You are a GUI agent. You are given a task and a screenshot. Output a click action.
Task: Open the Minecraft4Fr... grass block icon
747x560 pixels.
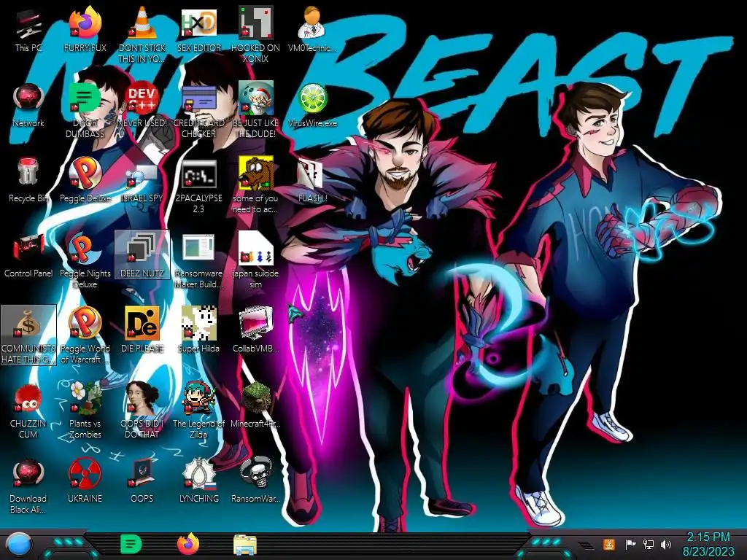pyautogui.click(x=255, y=405)
